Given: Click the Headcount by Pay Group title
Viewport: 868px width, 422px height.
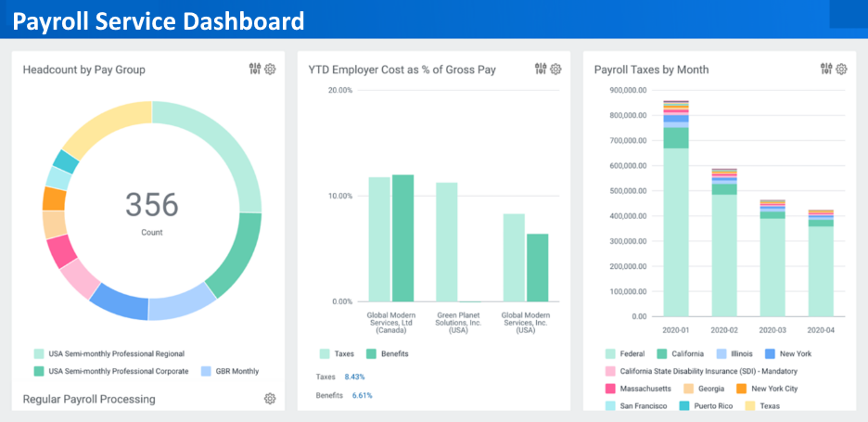Looking at the screenshot, I should coord(84,70).
